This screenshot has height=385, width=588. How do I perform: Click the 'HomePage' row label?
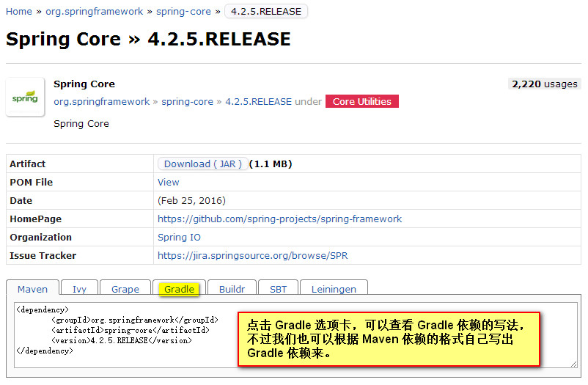[x=36, y=219]
